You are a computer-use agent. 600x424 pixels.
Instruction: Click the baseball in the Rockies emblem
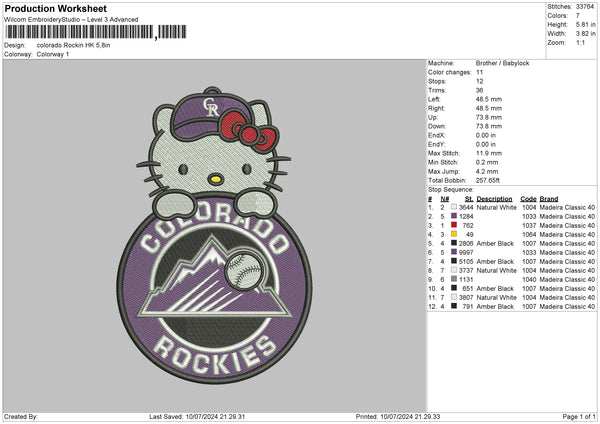click(244, 271)
